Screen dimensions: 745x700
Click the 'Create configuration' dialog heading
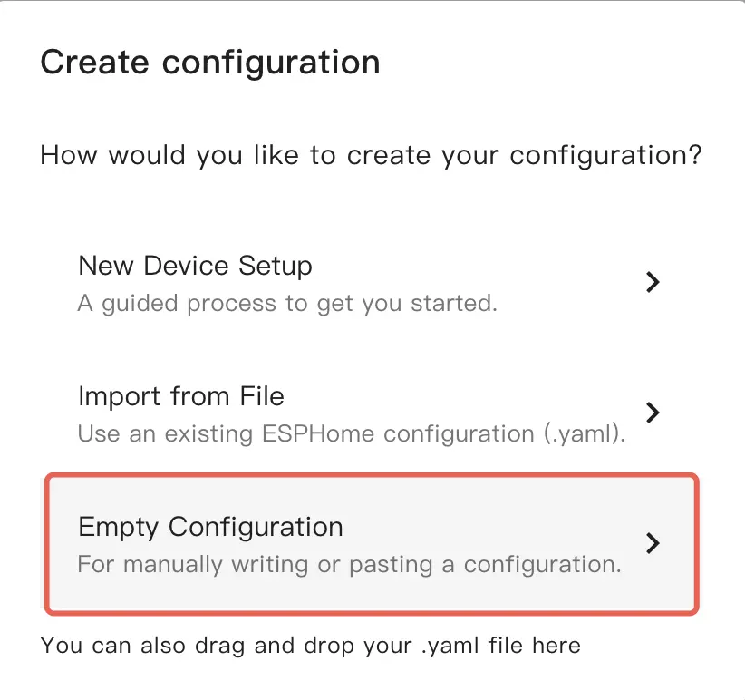[x=210, y=63]
